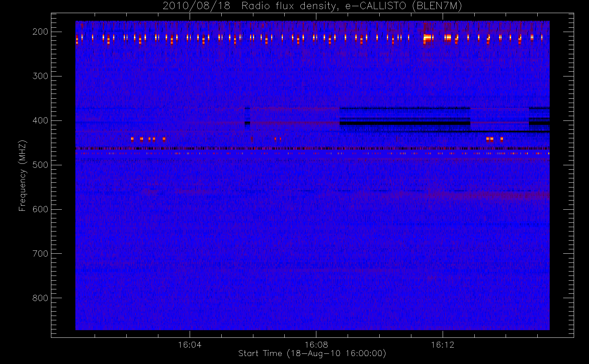Click the 'Start Time (18-Aug-10 16:00:00)' axis label

pos(312,353)
